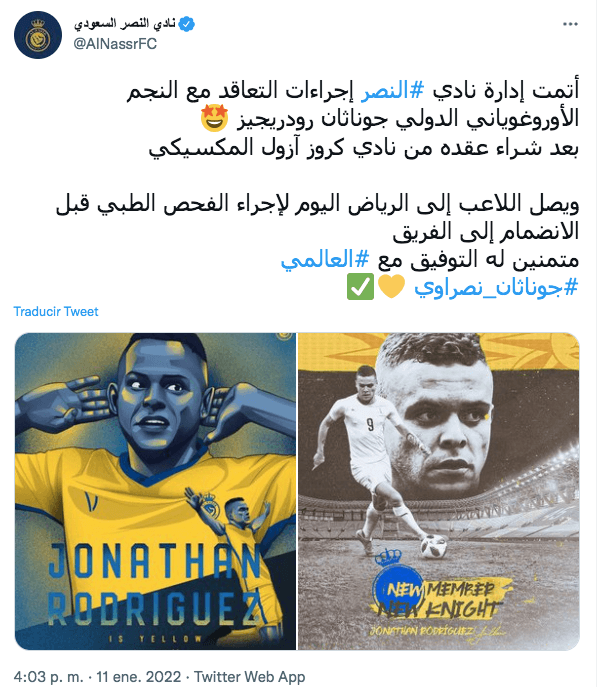
Task: Open Al Nassr profile avatar logo
Action: (x=38, y=35)
